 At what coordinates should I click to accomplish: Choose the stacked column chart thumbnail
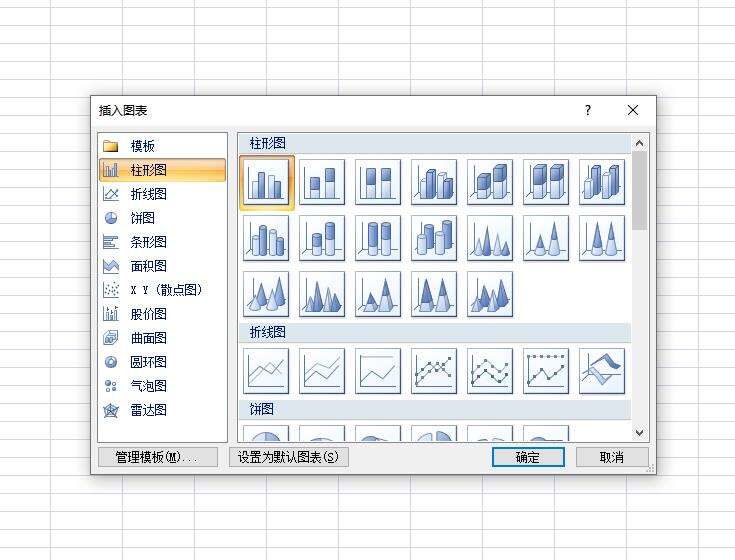coord(322,182)
